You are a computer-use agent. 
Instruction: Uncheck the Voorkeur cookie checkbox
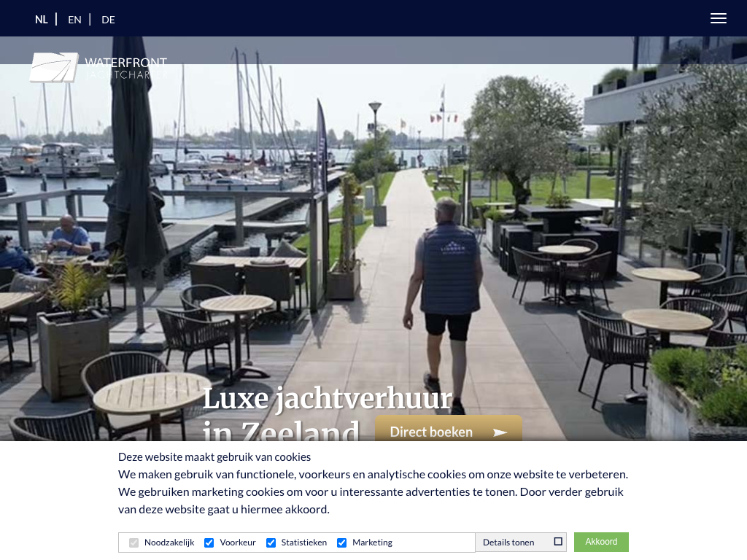coord(209,542)
